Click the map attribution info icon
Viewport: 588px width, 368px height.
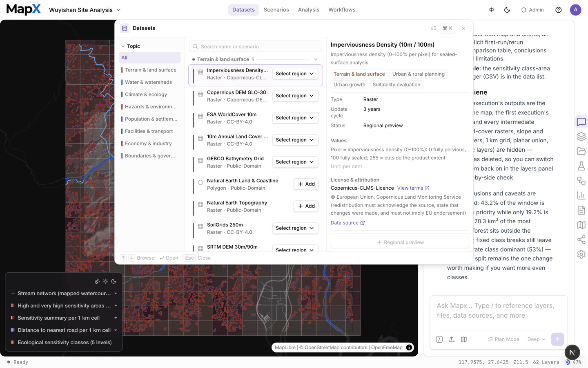pos(409,348)
